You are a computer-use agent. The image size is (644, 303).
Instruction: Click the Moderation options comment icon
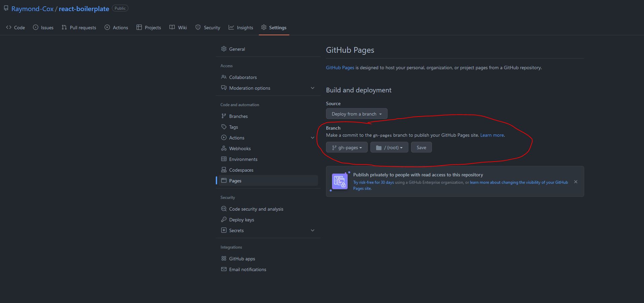pyautogui.click(x=224, y=88)
